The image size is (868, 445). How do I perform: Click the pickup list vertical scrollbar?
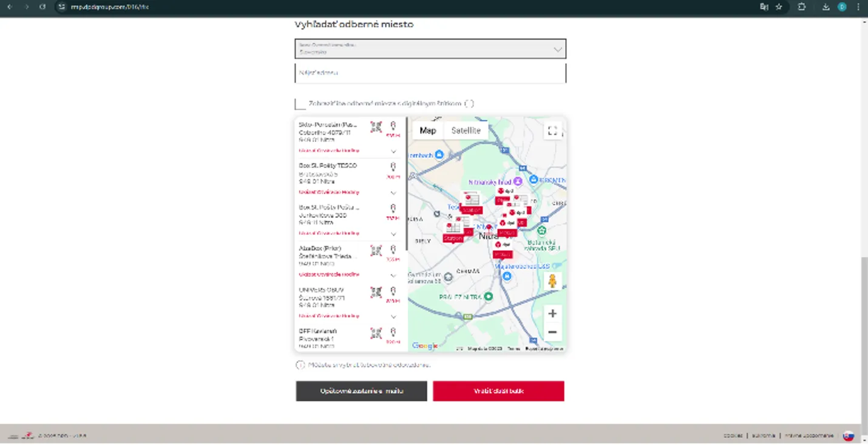tap(406, 182)
